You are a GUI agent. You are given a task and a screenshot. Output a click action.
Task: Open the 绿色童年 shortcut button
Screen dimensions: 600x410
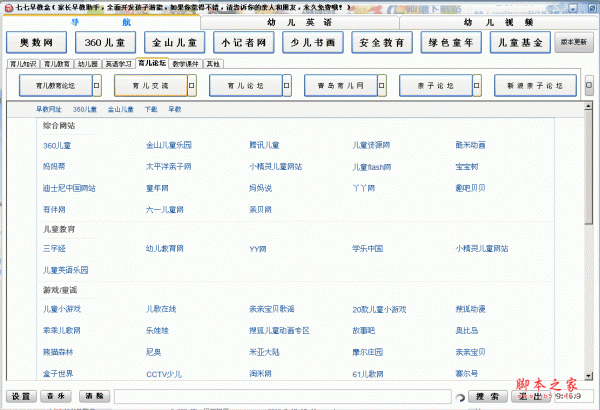point(451,42)
